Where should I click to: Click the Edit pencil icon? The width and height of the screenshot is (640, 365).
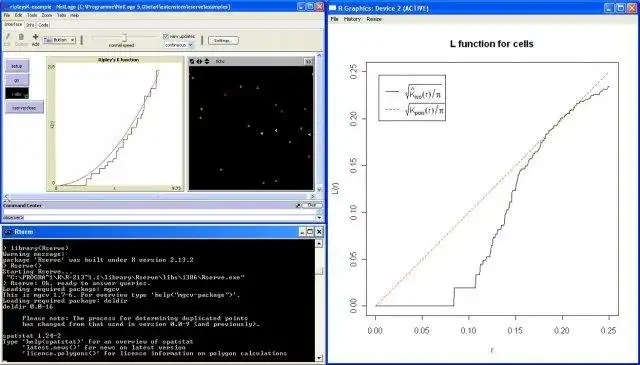[x=7, y=37]
